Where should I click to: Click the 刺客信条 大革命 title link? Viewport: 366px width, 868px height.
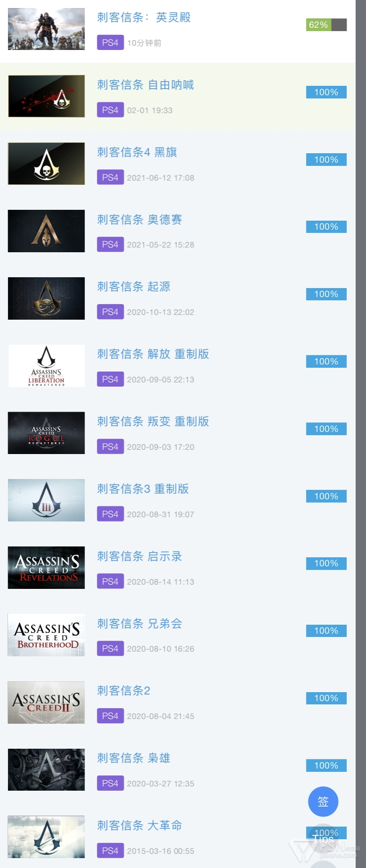click(140, 826)
